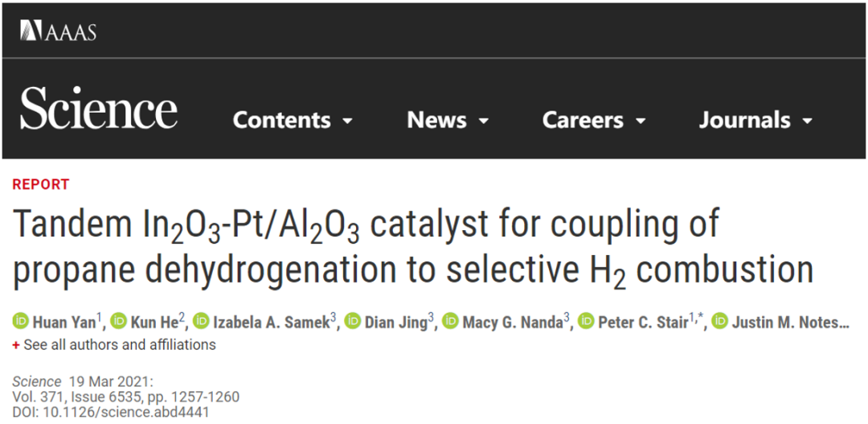
Task: Open Huan Yan's ORCID iD icon
Action: point(21,321)
